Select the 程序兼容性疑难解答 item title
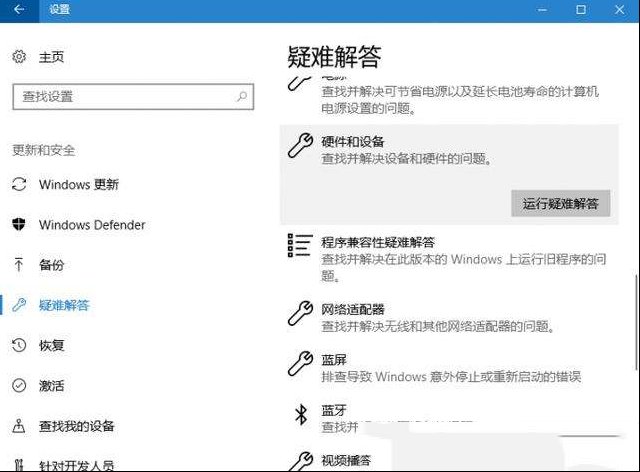Image resolution: width=640 pixels, height=472 pixels. (x=378, y=243)
